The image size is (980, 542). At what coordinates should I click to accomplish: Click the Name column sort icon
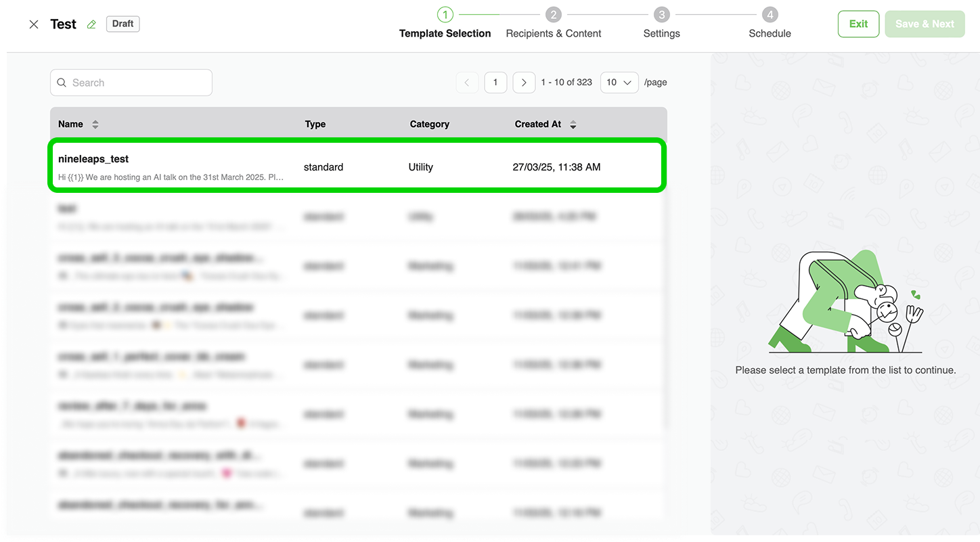coord(95,125)
